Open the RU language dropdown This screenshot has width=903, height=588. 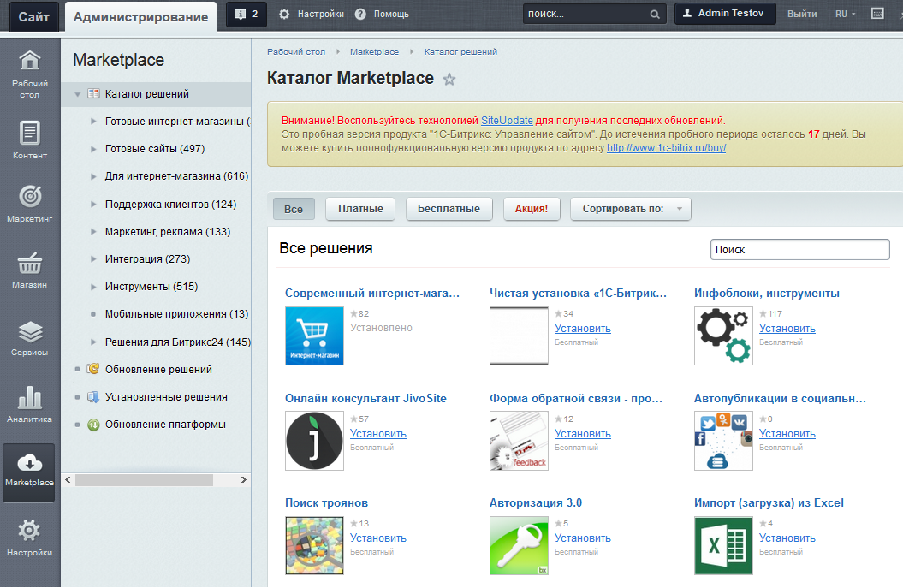845,14
